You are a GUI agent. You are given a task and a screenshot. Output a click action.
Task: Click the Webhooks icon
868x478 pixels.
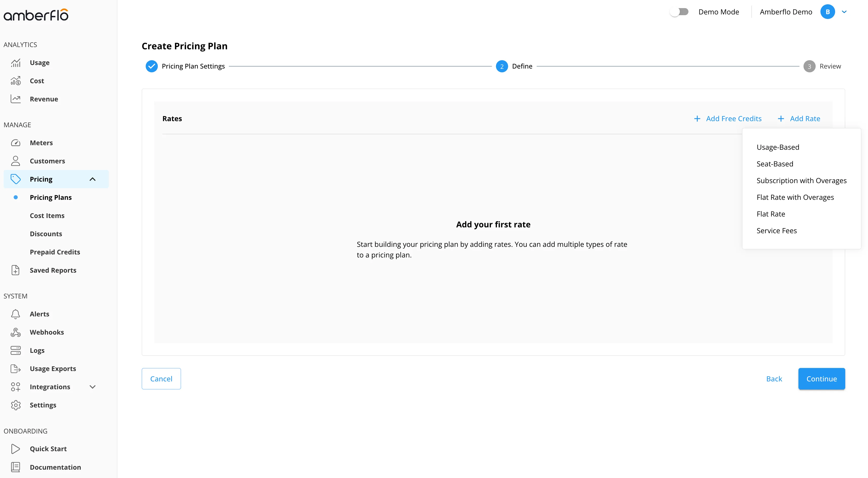click(x=15, y=332)
